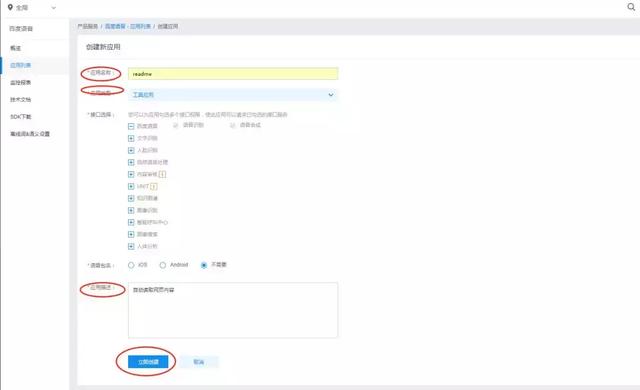The height and width of the screenshot is (390, 640).
Task: Click the location pin icon in the header
Action: click(x=10, y=7)
